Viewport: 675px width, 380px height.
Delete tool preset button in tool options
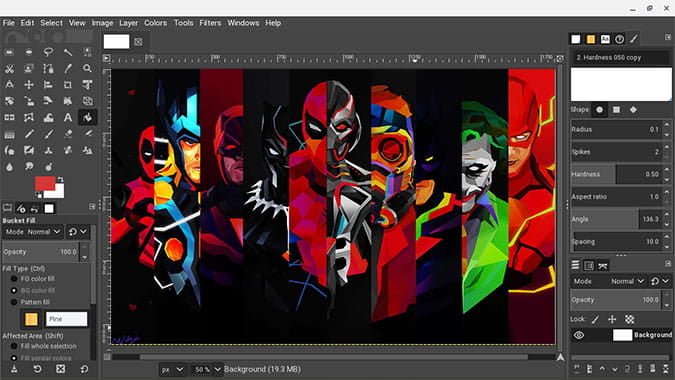tap(60, 369)
